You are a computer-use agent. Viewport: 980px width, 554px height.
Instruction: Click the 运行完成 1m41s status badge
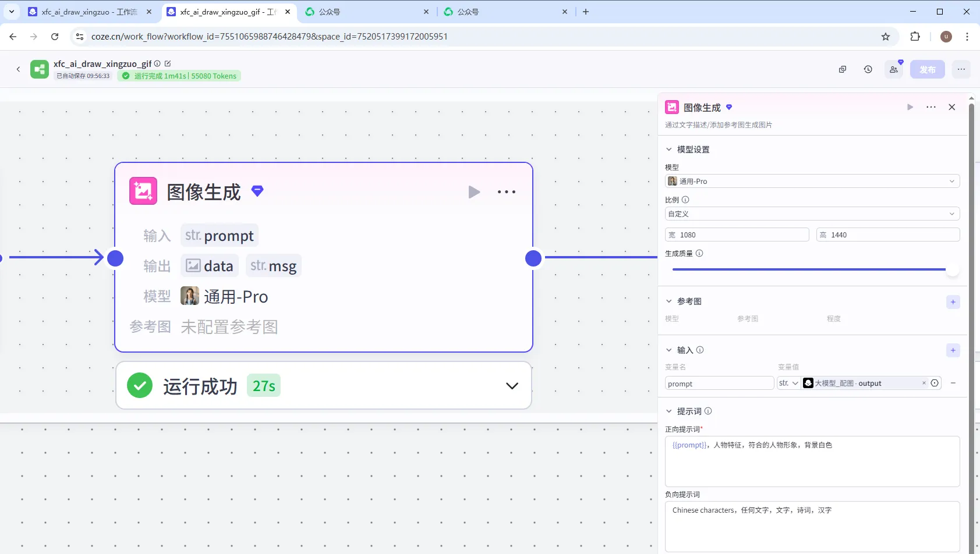click(x=179, y=76)
